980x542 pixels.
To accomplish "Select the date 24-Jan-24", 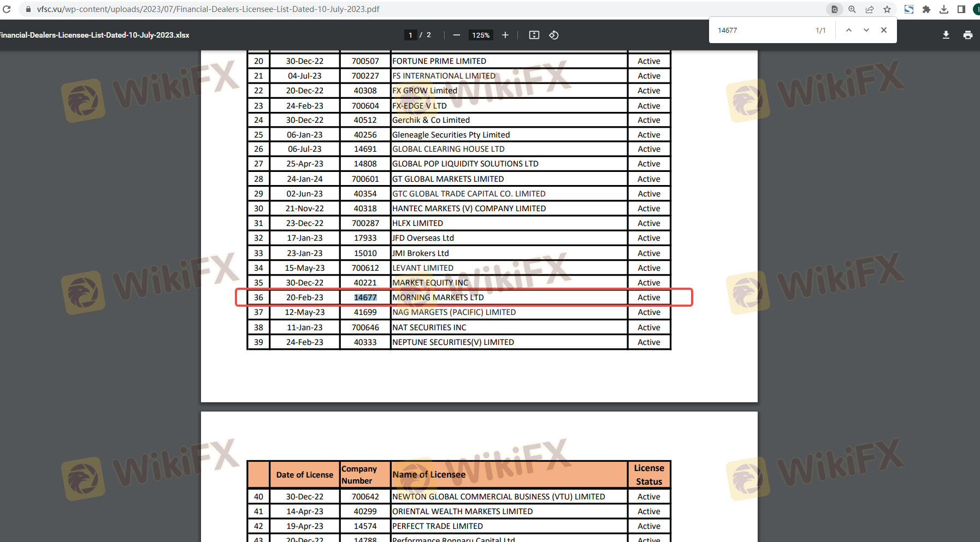I will coord(305,179).
